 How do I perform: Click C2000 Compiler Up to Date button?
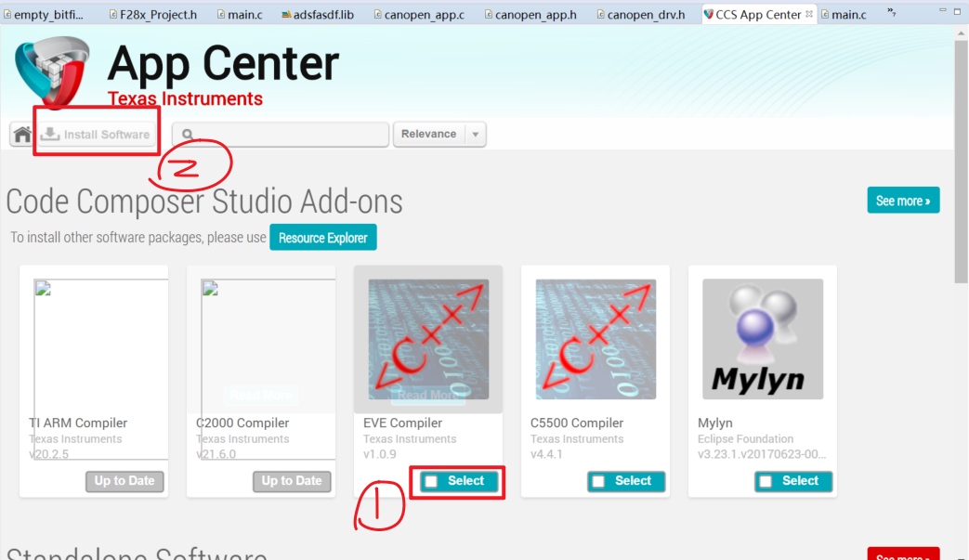tap(292, 481)
